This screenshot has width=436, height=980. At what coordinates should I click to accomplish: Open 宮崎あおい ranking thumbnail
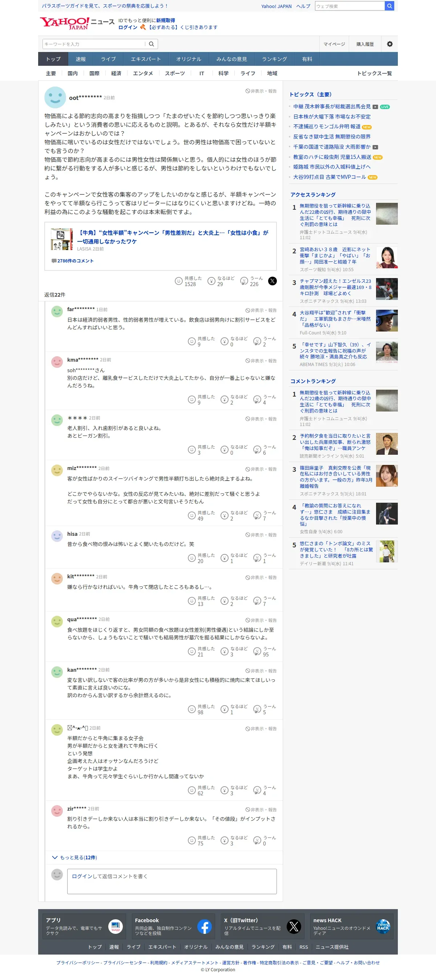coord(387,258)
